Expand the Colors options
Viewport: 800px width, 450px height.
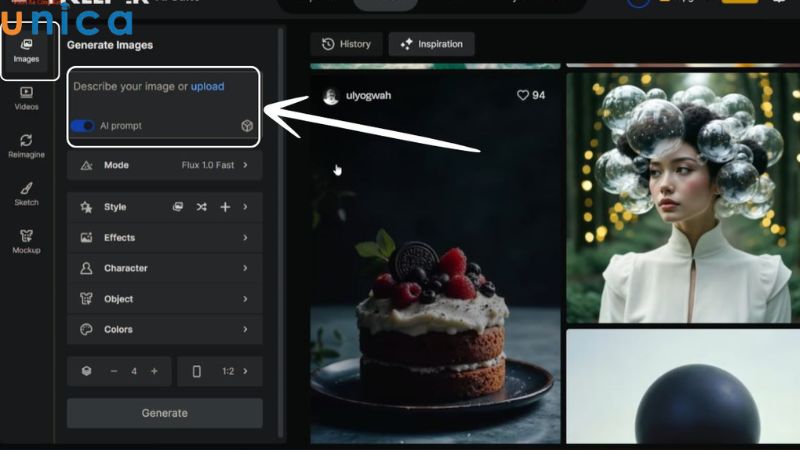pyautogui.click(x=165, y=329)
